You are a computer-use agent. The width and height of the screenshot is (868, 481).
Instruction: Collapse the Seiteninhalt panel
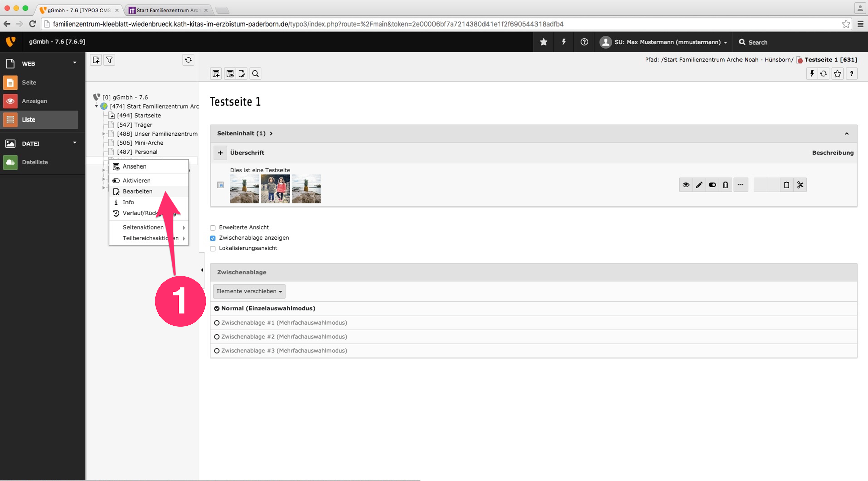[x=846, y=134]
